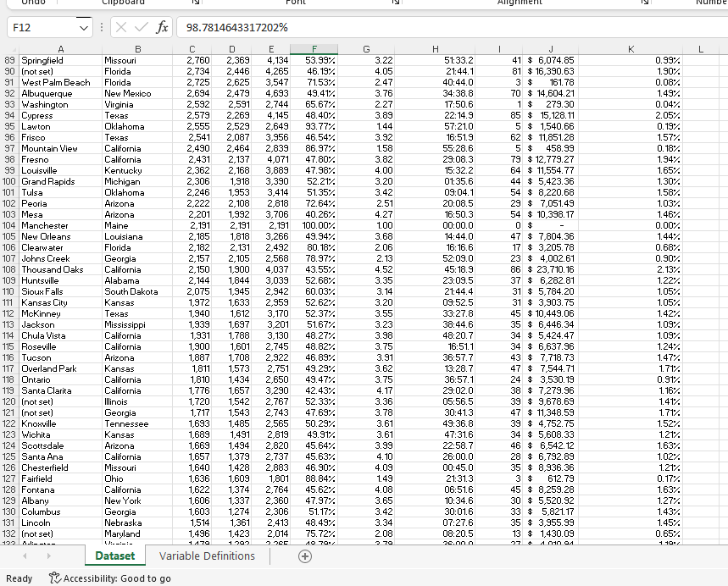
Task: Select the Dataset sheet tab
Action: [114, 556]
